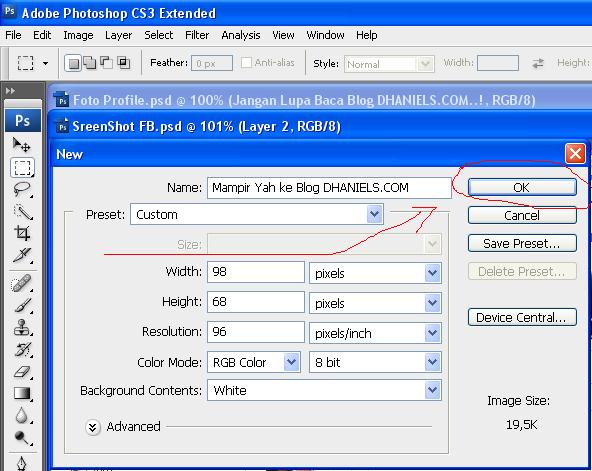Open the Preset dropdown showing Custom
The width and height of the screenshot is (592, 471).
257,214
